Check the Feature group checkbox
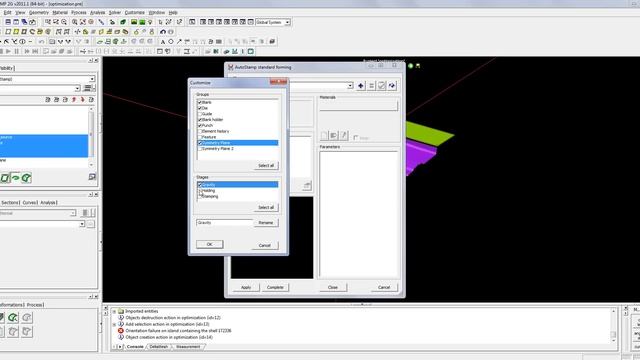Screen dimensions: 640x360 (x=200, y=137)
